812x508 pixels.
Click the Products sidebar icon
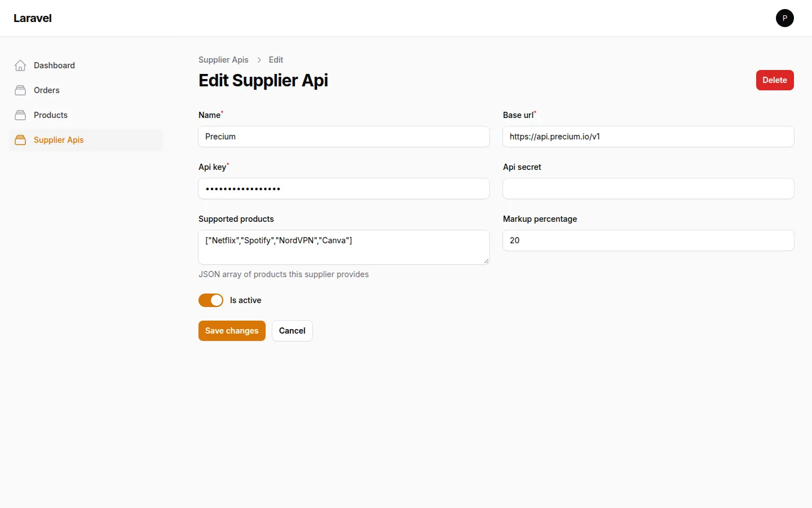click(x=20, y=115)
